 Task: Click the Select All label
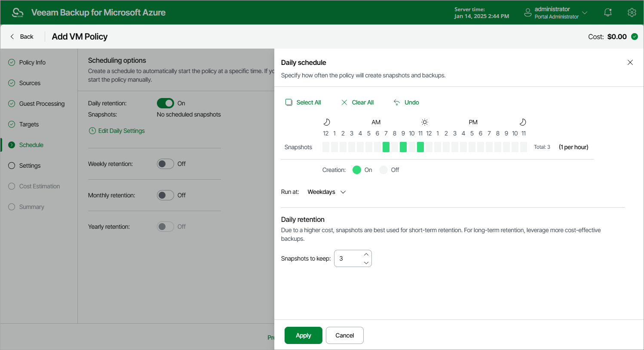tap(309, 102)
